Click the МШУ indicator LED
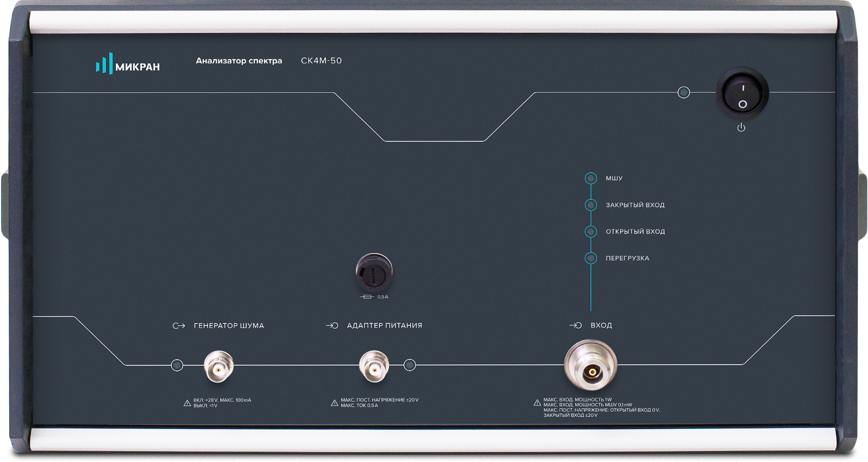 591,178
